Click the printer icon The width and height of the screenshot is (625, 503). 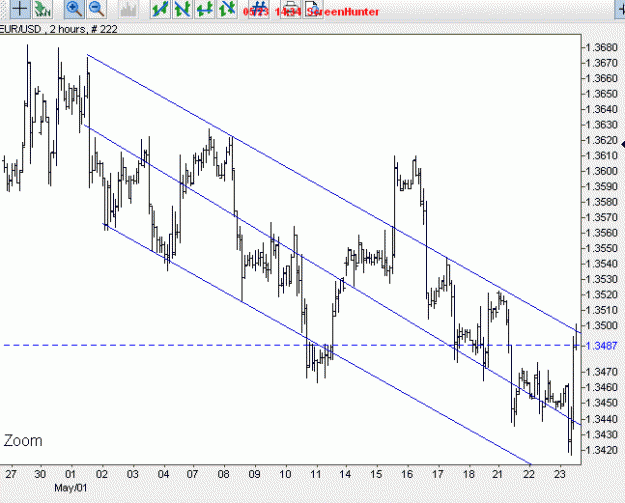[291, 9]
